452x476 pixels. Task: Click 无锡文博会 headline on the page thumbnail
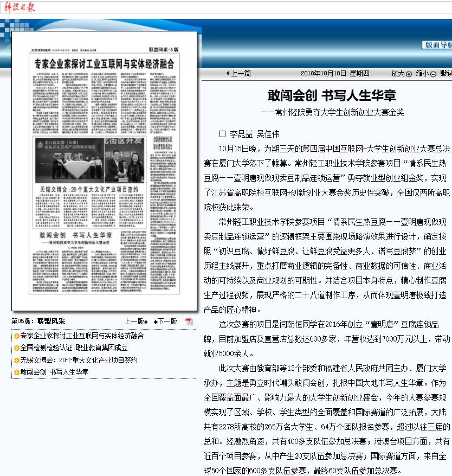89,189
